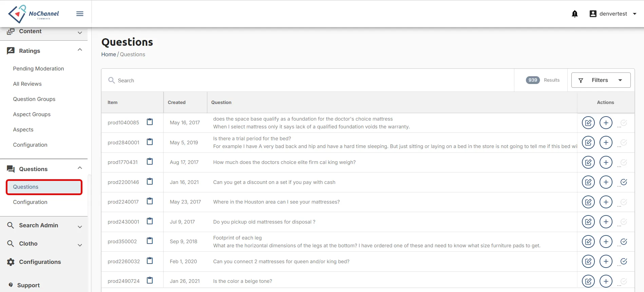Add answer to trial period question
This screenshot has height=292, width=644.
click(x=606, y=143)
